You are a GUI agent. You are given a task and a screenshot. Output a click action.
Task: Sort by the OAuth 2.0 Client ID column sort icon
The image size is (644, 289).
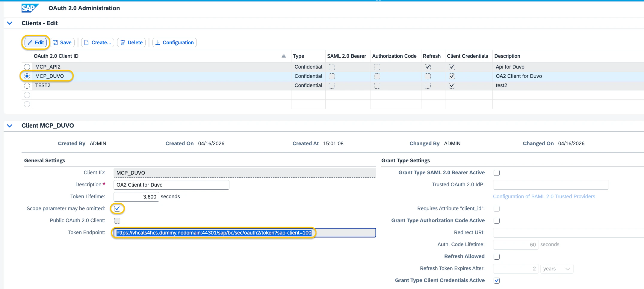[284, 56]
